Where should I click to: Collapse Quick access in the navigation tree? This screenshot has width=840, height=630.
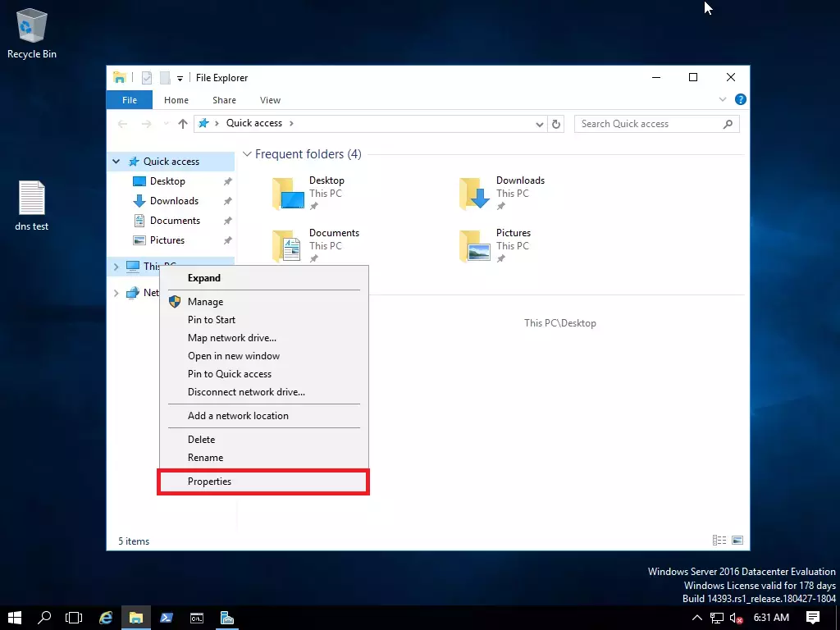coord(116,162)
